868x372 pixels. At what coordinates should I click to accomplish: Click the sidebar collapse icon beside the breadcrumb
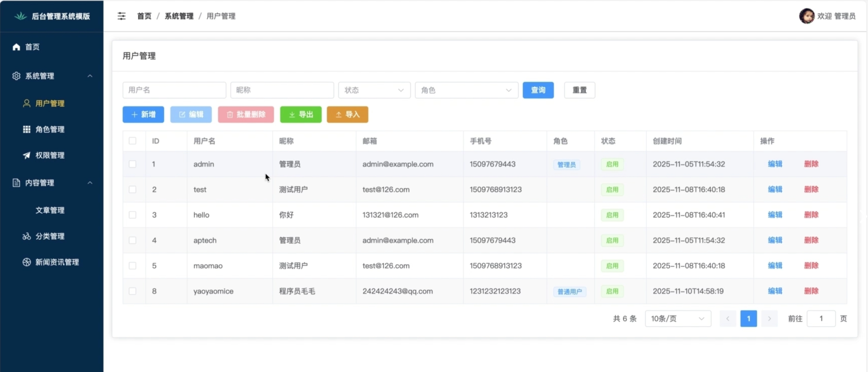[x=121, y=16]
